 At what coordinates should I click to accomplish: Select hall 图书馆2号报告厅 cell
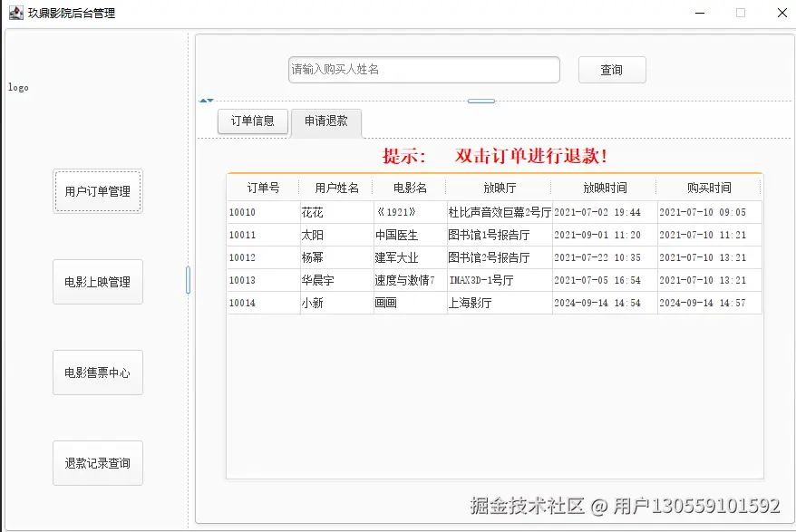click(500, 257)
